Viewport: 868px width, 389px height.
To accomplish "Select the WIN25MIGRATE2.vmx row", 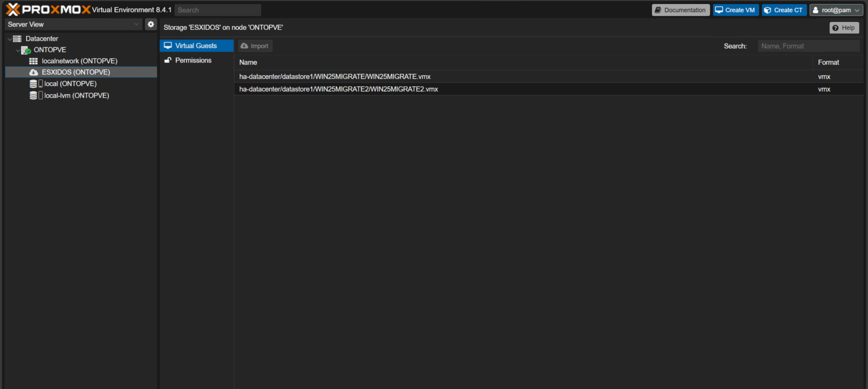I will [x=549, y=89].
